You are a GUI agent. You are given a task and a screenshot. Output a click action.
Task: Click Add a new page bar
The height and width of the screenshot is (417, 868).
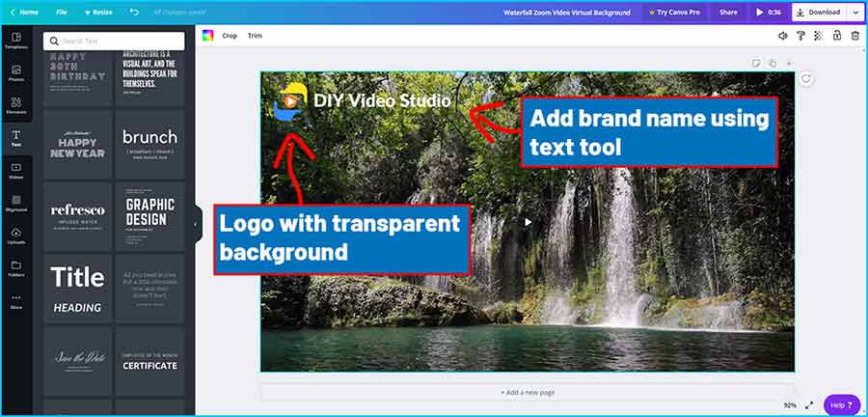click(528, 392)
